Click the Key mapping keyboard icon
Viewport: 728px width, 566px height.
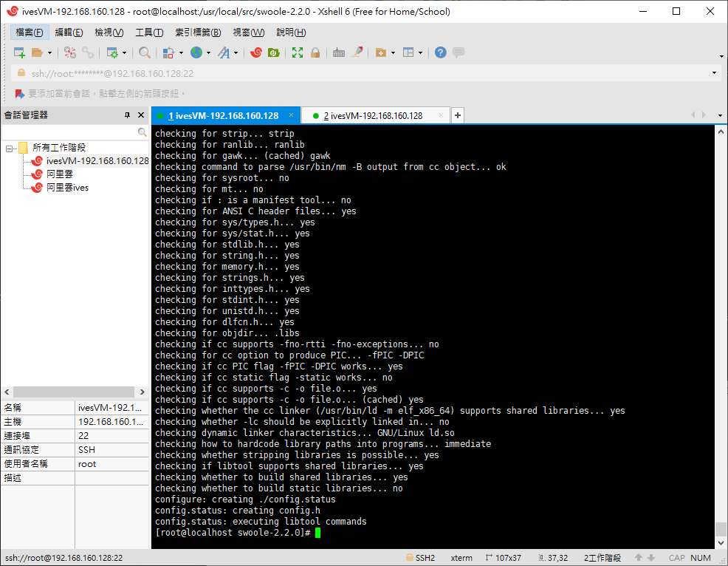(339, 52)
